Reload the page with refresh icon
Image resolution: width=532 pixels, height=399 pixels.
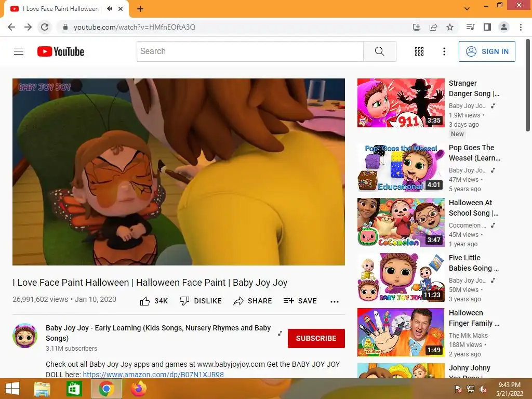tap(45, 27)
